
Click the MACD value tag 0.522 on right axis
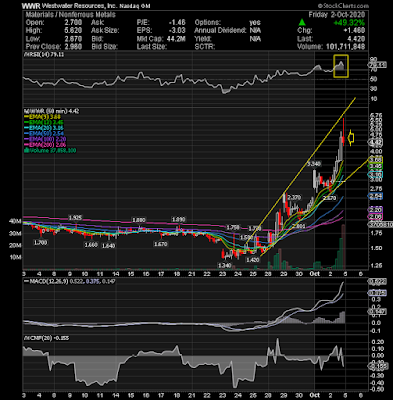pyautogui.click(x=377, y=282)
